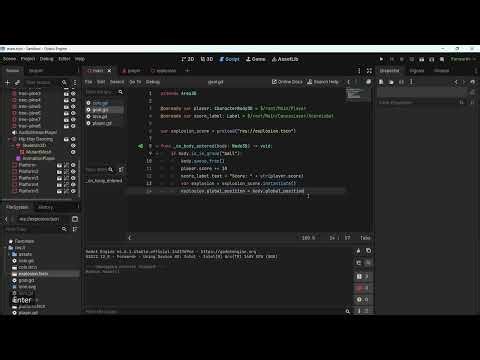The height and width of the screenshot is (360, 480).
Task: Click the Filter Properties field in Inspector
Action: tap(418, 102)
